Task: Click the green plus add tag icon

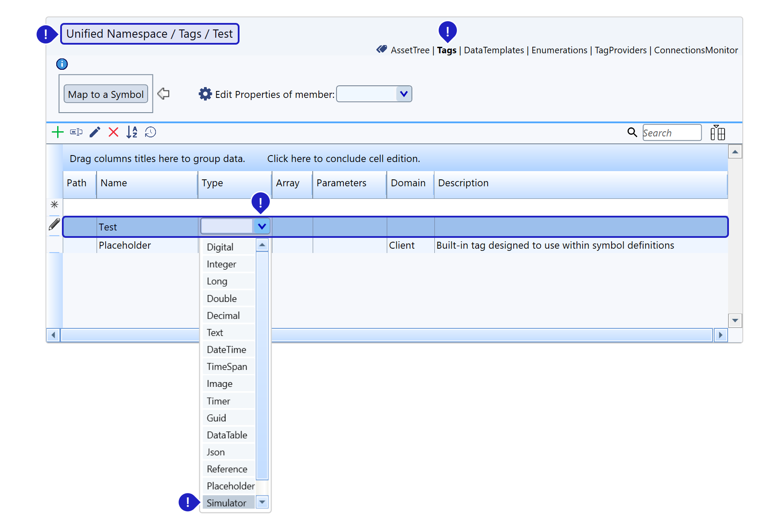Action: click(58, 132)
